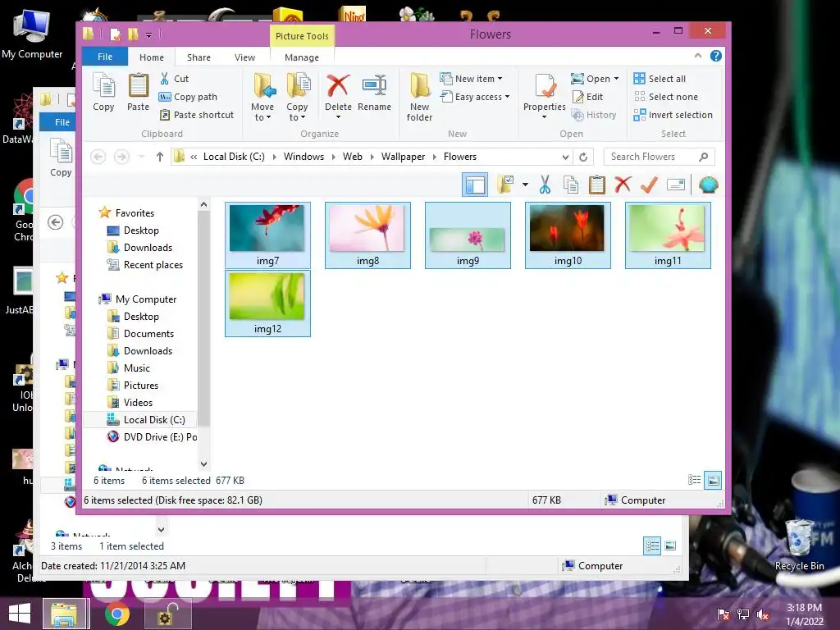Switch to the Home ribbon tab

(152, 57)
